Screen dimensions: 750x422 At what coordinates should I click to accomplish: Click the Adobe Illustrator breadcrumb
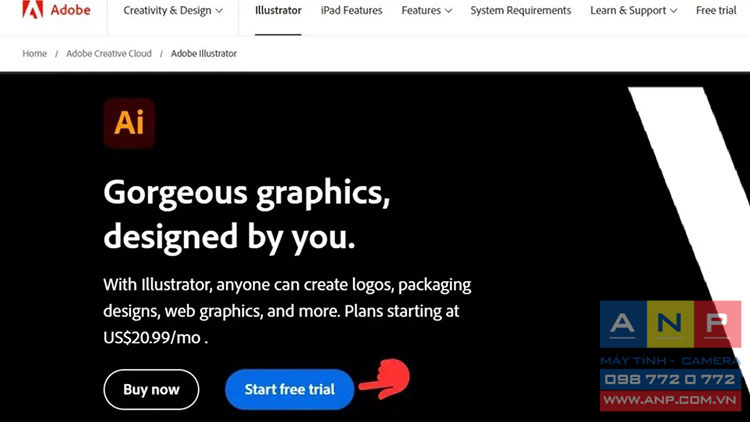[204, 54]
